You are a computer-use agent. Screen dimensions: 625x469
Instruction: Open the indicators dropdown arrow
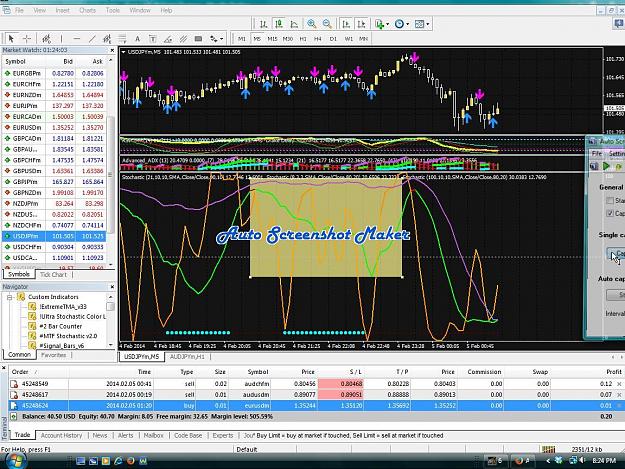tap(387, 24)
